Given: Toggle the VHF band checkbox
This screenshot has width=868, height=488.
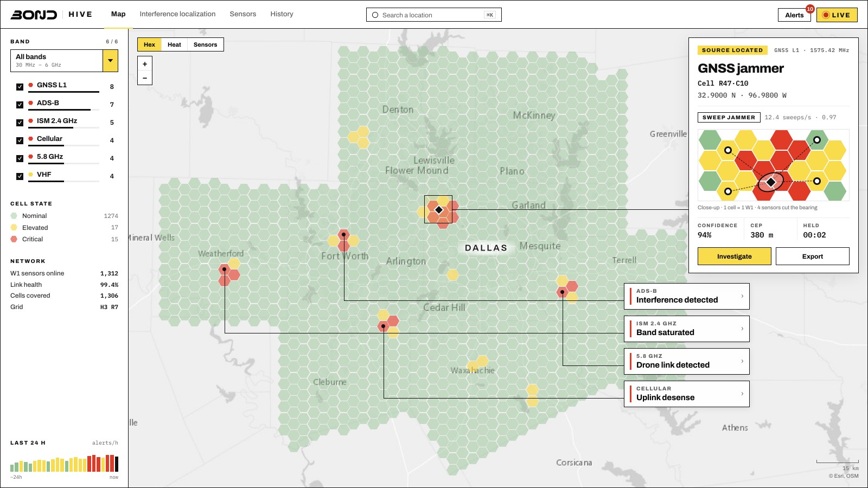Looking at the screenshot, I should 20,176.
